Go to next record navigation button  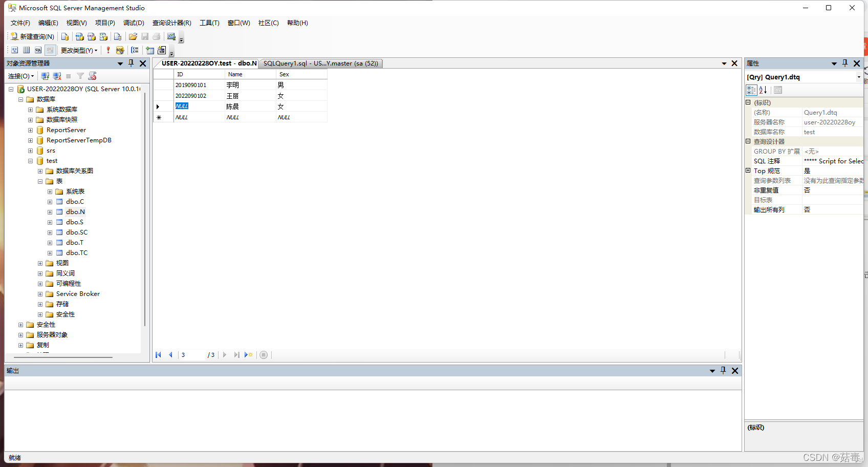pyautogui.click(x=225, y=355)
